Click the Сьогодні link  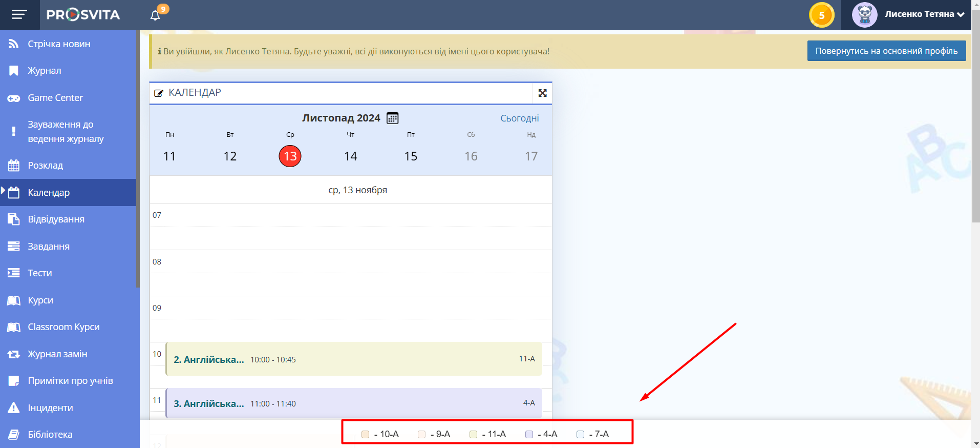point(519,118)
